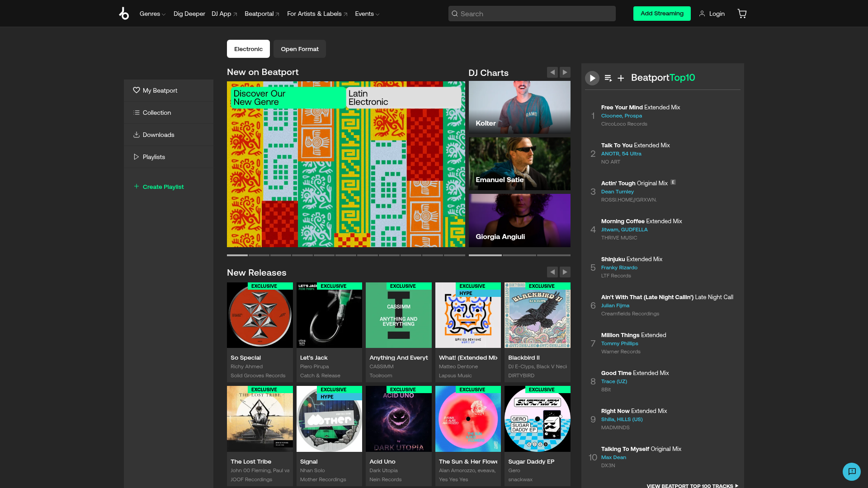Image resolution: width=868 pixels, height=488 pixels.
Task: Click the plus icon next to BeatportTop10
Action: click(621, 78)
